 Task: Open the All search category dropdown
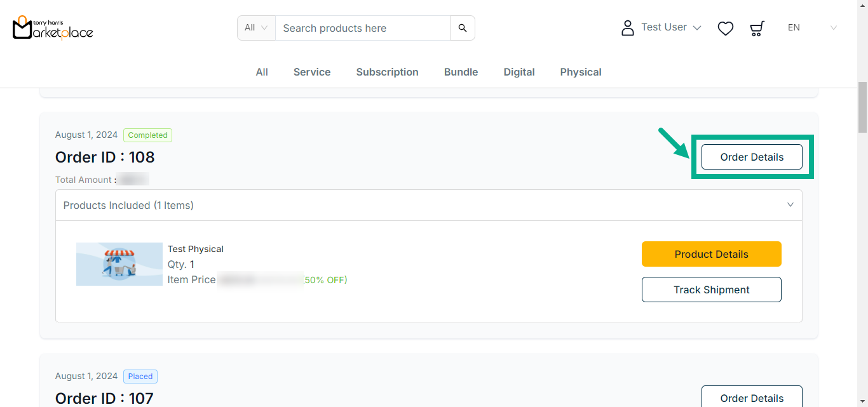(256, 28)
